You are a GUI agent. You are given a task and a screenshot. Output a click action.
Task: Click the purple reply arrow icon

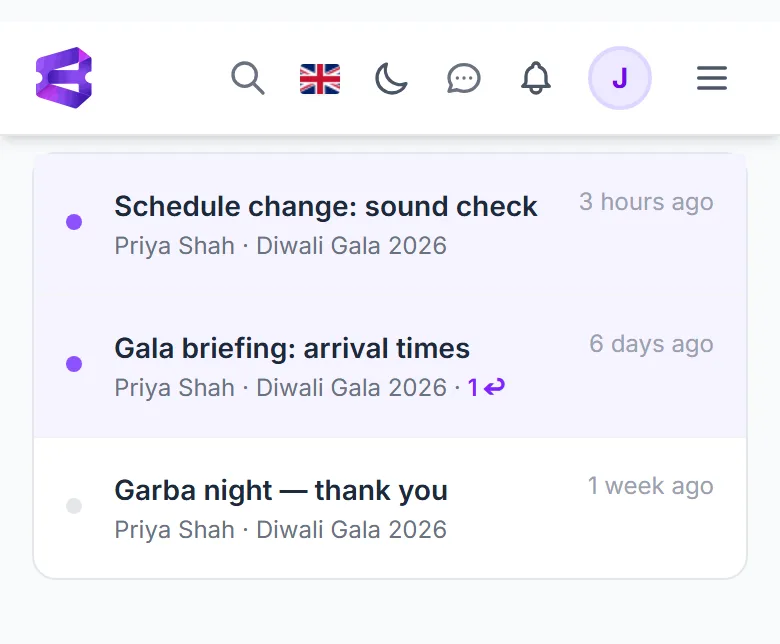494,387
